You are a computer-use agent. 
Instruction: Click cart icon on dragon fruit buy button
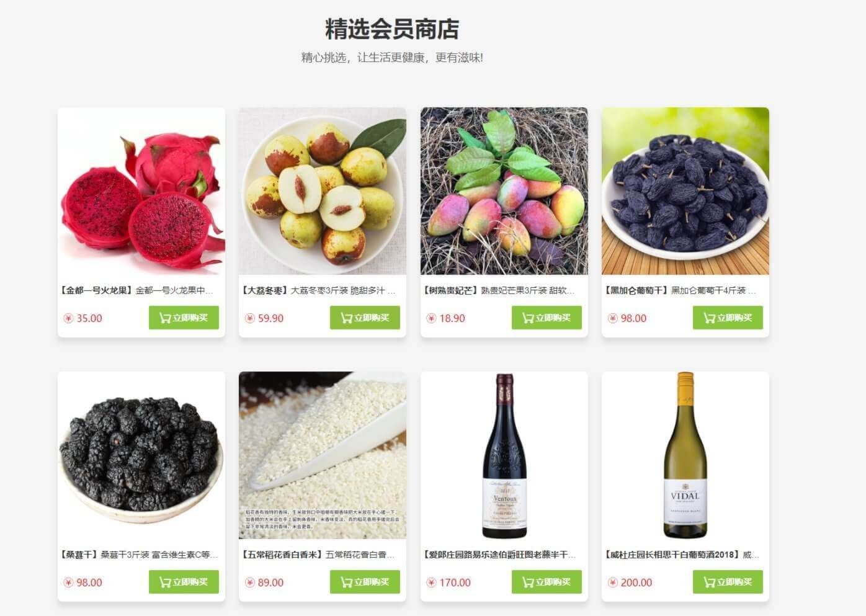[165, 318]
